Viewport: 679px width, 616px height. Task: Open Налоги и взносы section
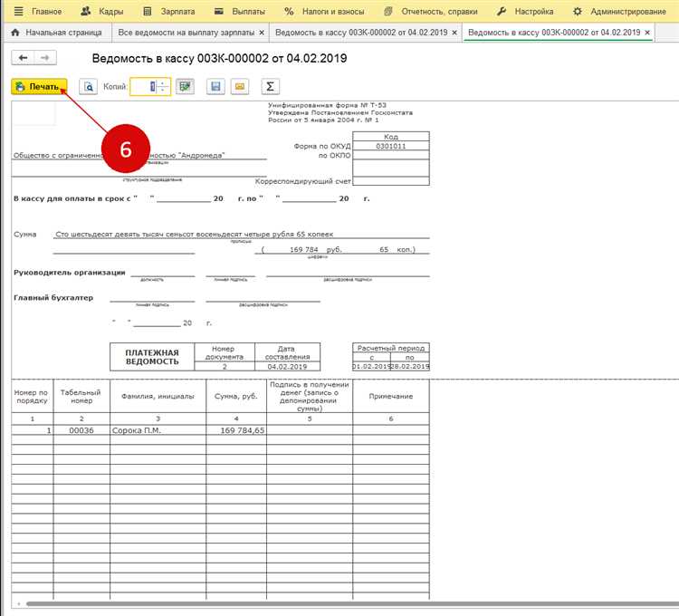(322, 12)
